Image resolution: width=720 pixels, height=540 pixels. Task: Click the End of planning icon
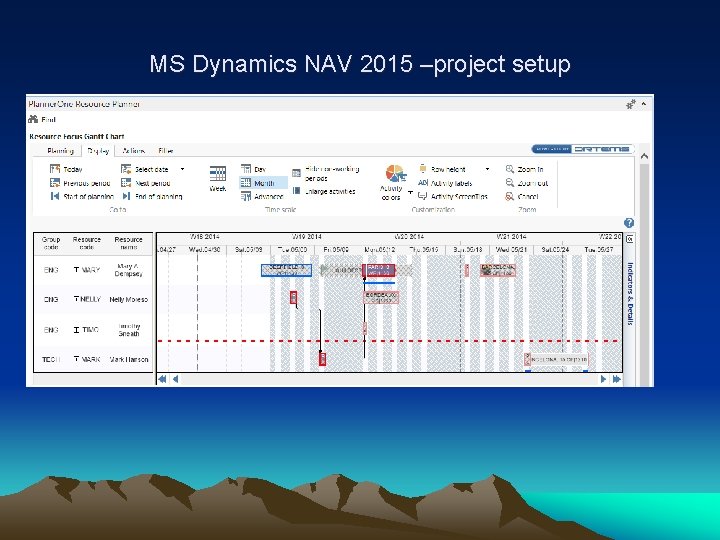126,196
